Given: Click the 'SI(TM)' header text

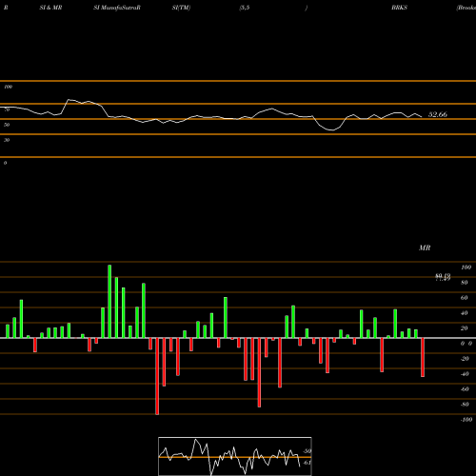Looking at the screenshot, I should click(x=181, y=8).
